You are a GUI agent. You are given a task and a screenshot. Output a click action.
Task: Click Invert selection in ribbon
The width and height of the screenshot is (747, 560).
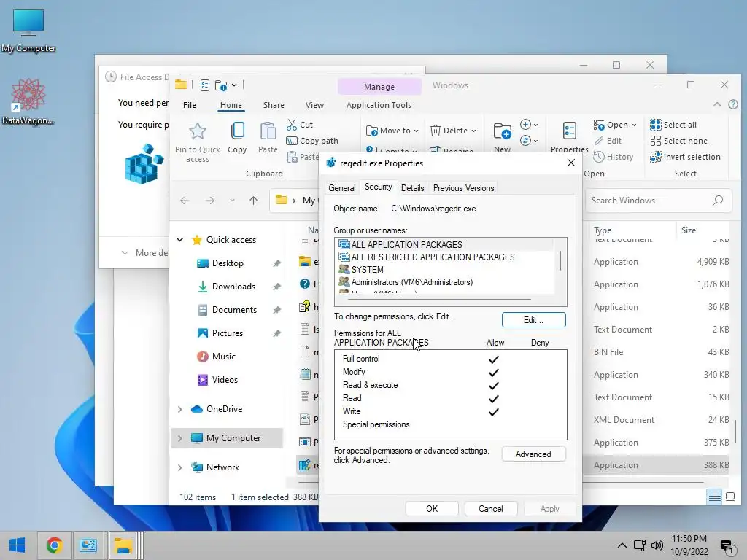(685, 157)
